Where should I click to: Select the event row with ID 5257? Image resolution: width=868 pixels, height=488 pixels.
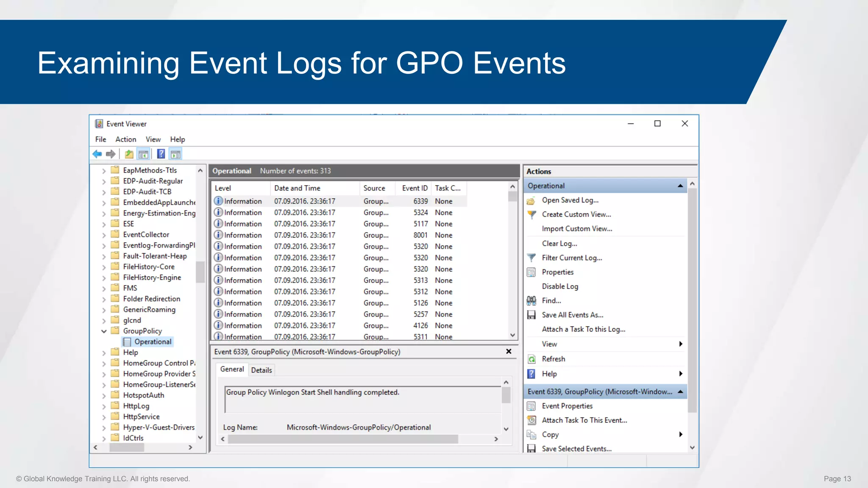pyautogui.click(x=339, y=314)
